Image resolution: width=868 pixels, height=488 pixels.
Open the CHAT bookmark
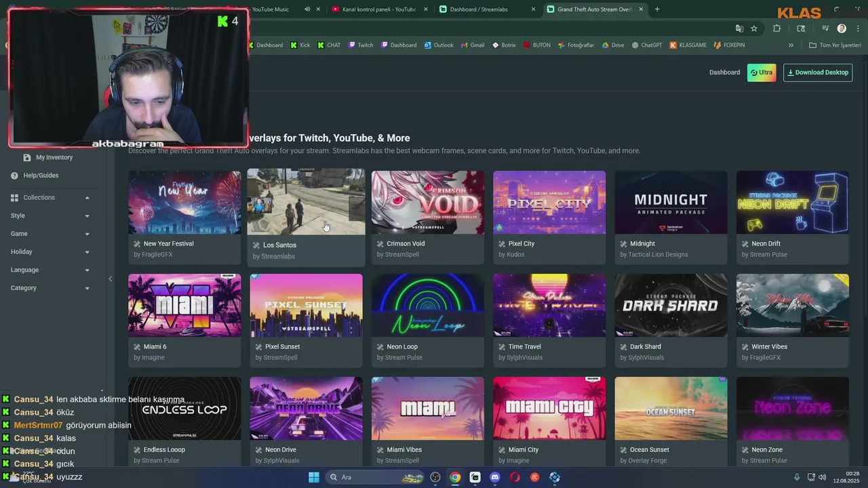coord(329,45)
